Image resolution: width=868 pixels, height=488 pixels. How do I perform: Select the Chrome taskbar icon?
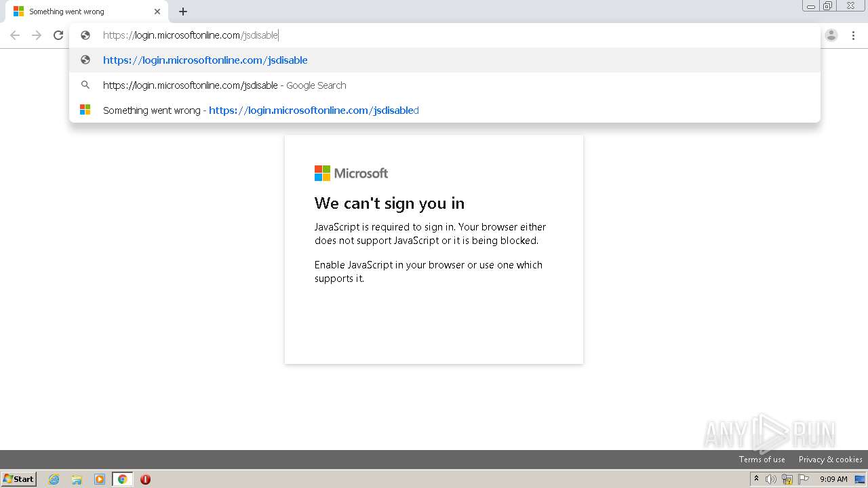(122, 479)
